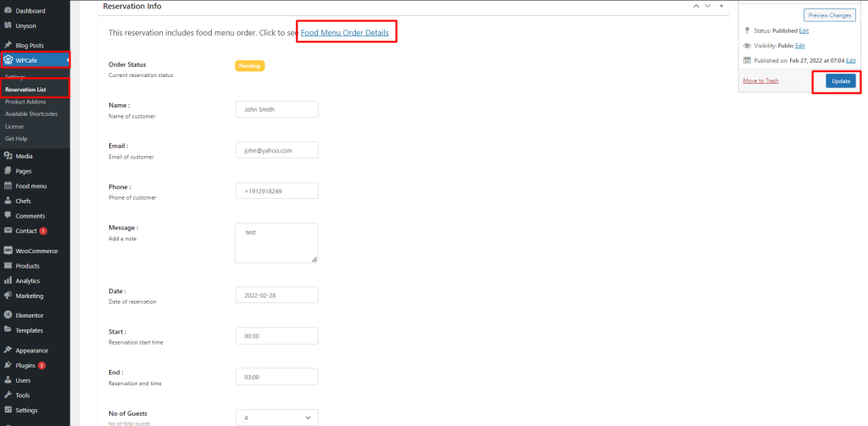Click the Dashboard icon in sidebar

[8, 10]
